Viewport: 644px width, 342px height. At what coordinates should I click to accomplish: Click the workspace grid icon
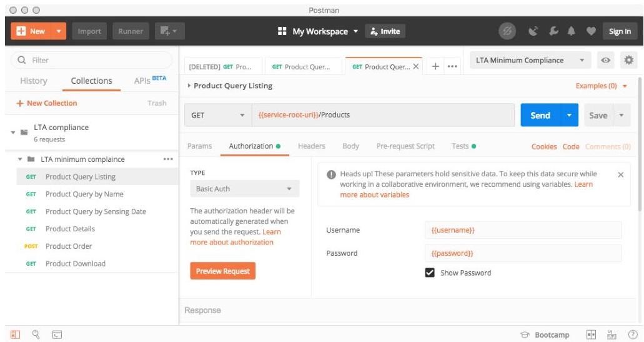click(x=282, y=31)
